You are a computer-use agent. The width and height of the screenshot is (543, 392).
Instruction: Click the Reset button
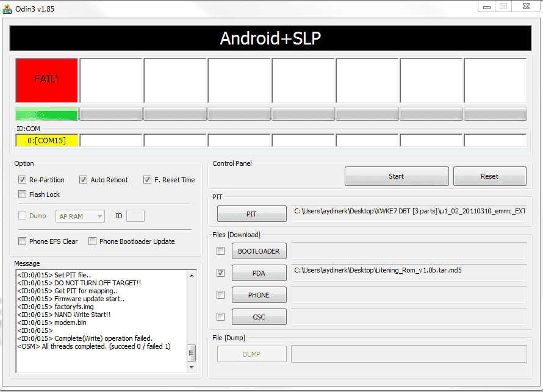point(490,176)
